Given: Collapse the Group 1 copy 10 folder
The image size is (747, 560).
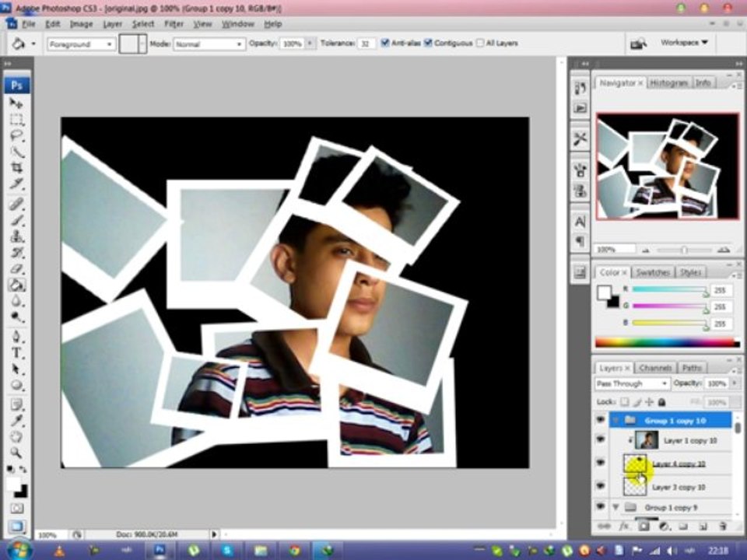Looking at the screenshot, I should click(x=616, y=420).
